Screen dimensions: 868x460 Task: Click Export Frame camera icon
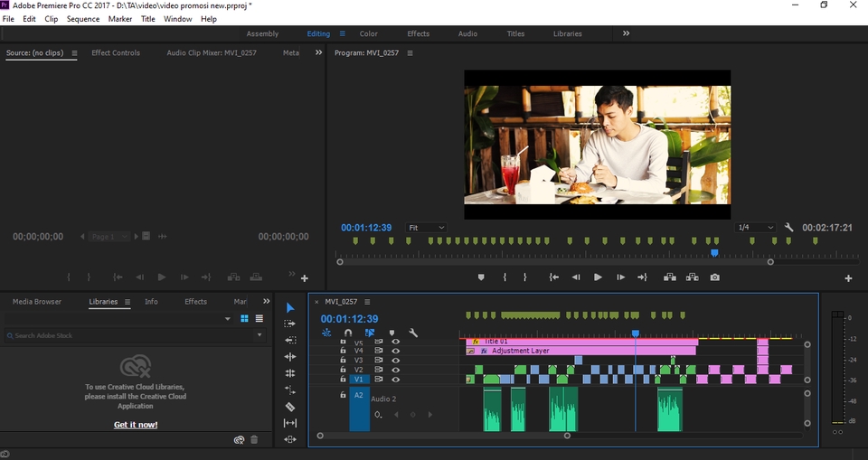point(715,277)
